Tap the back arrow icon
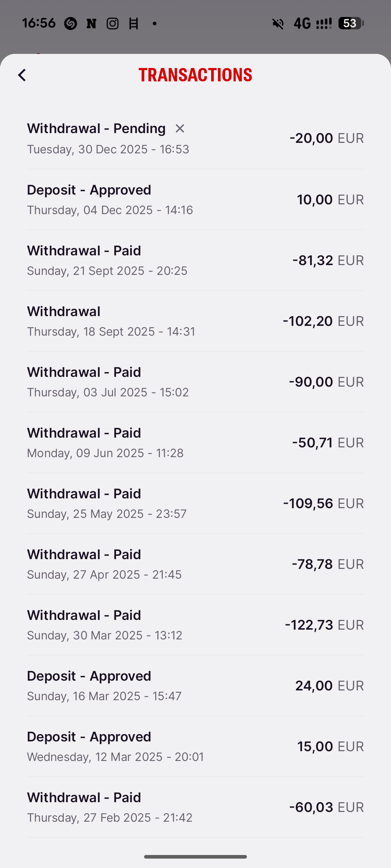 click(22, 75)
